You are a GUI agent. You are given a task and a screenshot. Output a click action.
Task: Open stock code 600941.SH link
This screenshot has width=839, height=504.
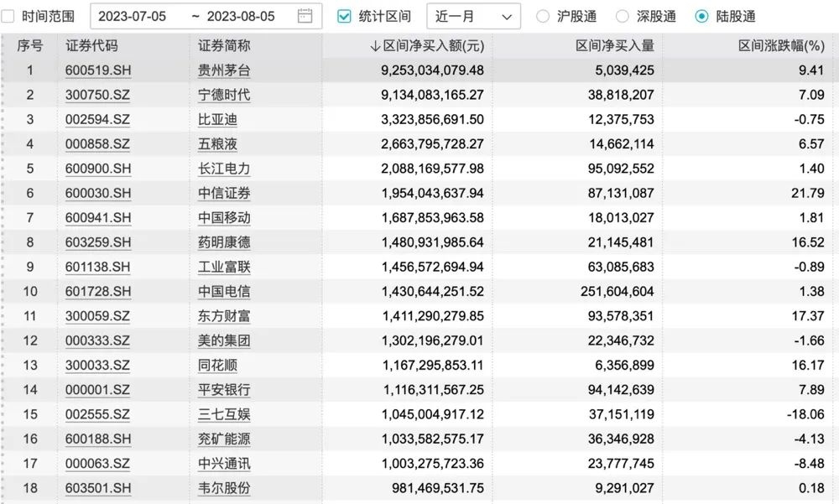coord(98,218)
